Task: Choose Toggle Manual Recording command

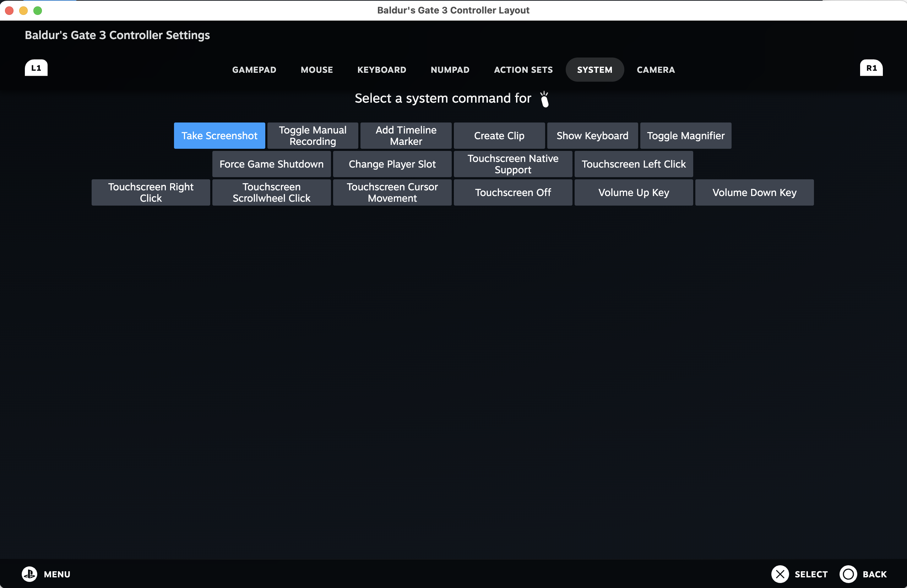Action: (x=313, y=136)
